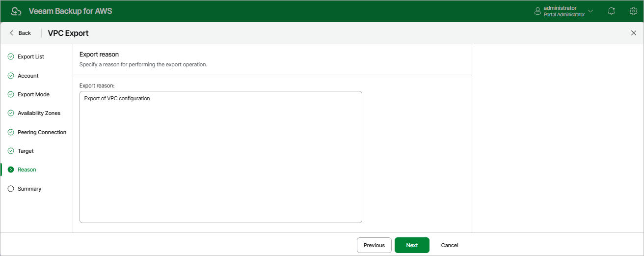
Task: Expand the administrator account dropdown arrow
Action: pyautogui.click(x=590, y=11)
